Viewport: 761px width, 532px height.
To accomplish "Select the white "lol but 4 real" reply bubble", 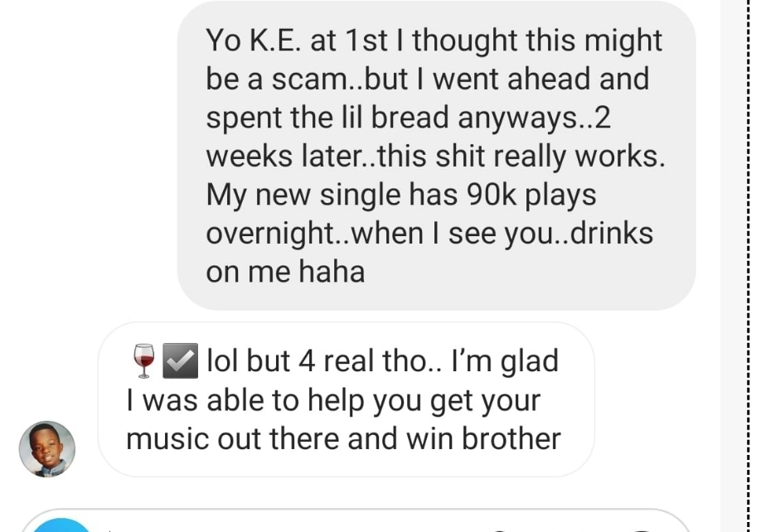I will click(346, 399).
